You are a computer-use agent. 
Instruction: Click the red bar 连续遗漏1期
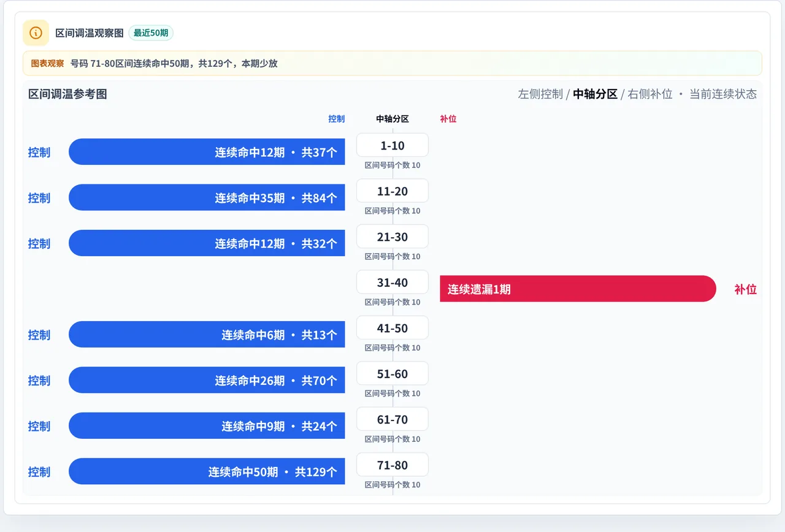tap(578, 289)
